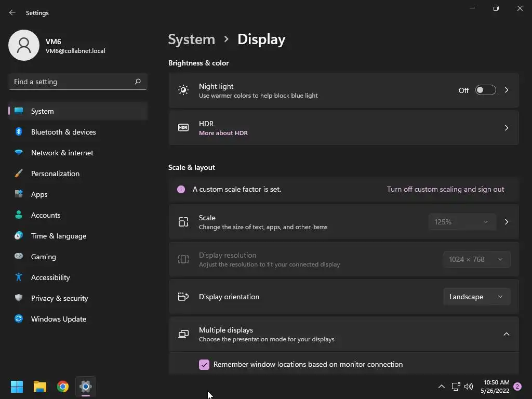This screenshot has height=399, width=532.
Task: Click the More about HDR link
Action: pyautogui.click(x=223, y=133)
